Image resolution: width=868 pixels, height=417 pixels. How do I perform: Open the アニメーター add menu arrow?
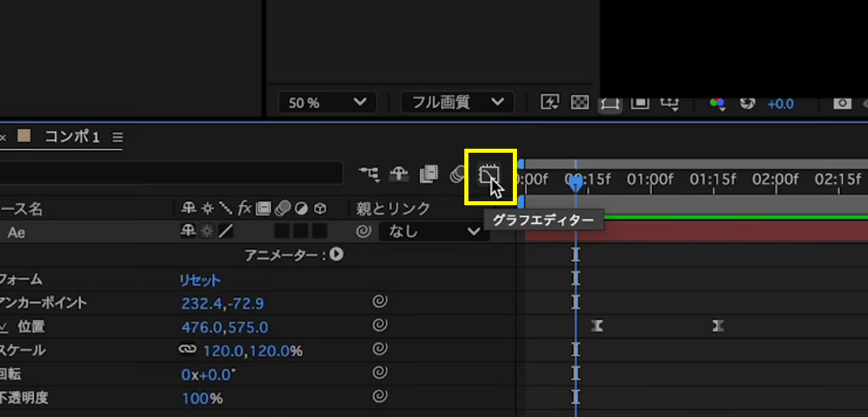coord(337,255)
